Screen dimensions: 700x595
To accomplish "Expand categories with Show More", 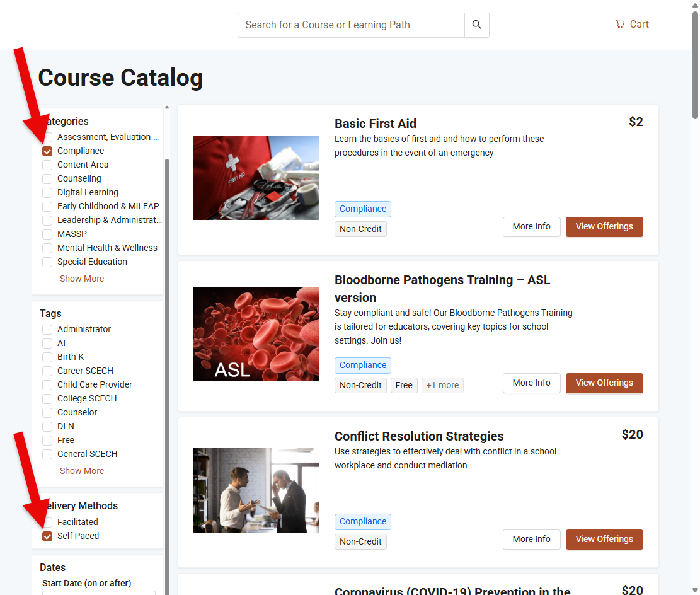I will click(x=82, y=279).
